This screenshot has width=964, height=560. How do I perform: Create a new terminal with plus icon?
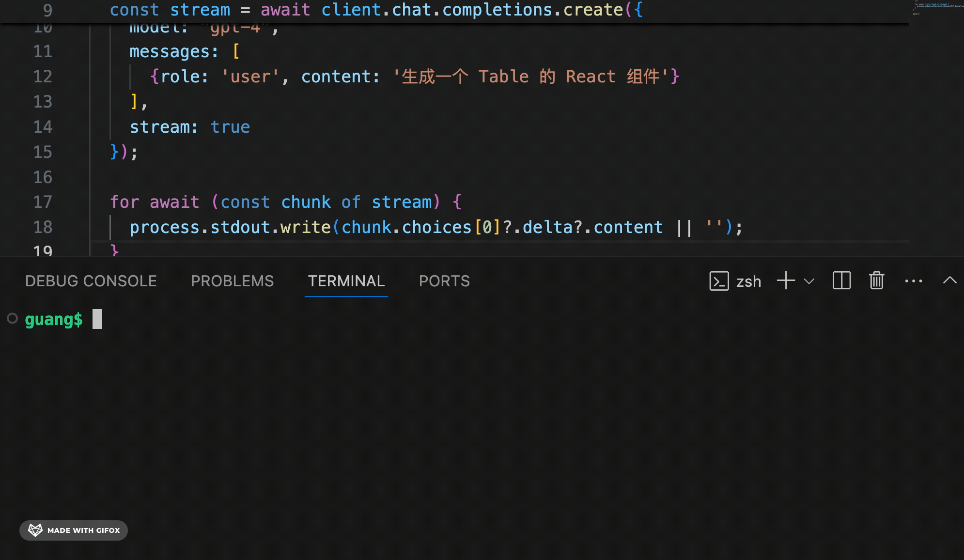[786, 281]
